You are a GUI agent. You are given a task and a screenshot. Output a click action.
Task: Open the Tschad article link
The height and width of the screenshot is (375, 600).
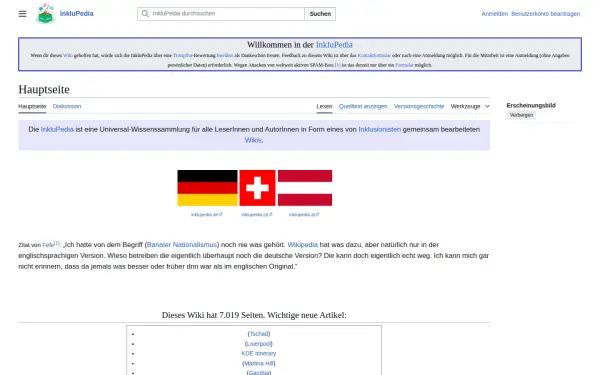(x=259, y=334)
